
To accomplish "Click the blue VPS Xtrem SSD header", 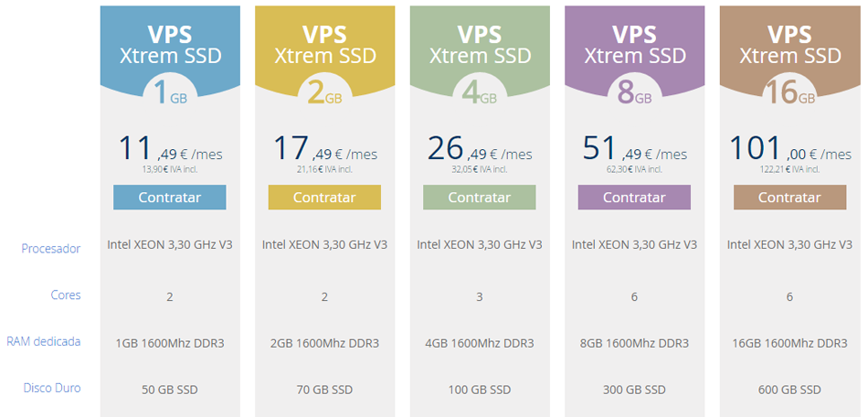I will [170, 44].
